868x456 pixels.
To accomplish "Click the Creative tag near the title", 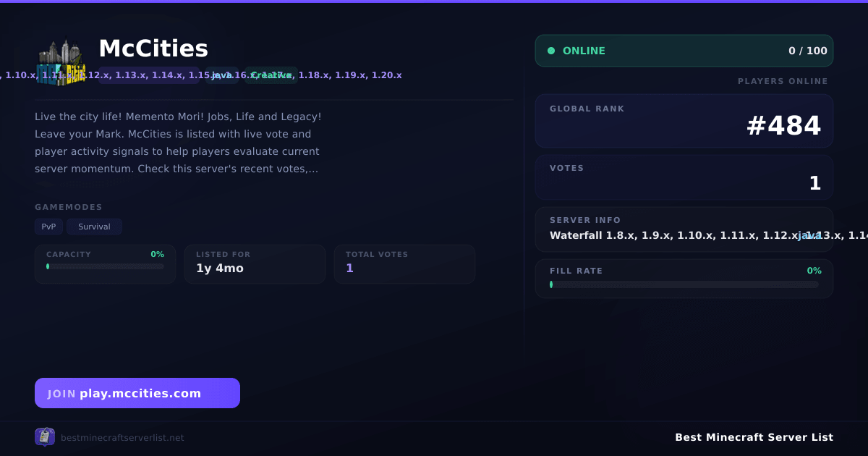I will click(x=271, y=75).
